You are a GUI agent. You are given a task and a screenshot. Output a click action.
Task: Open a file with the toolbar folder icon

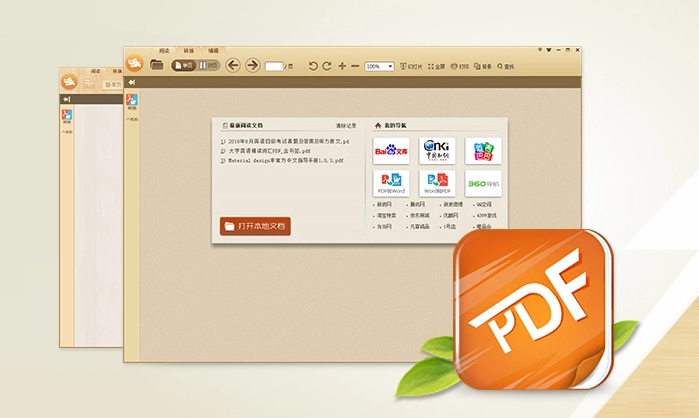[156, 65]
